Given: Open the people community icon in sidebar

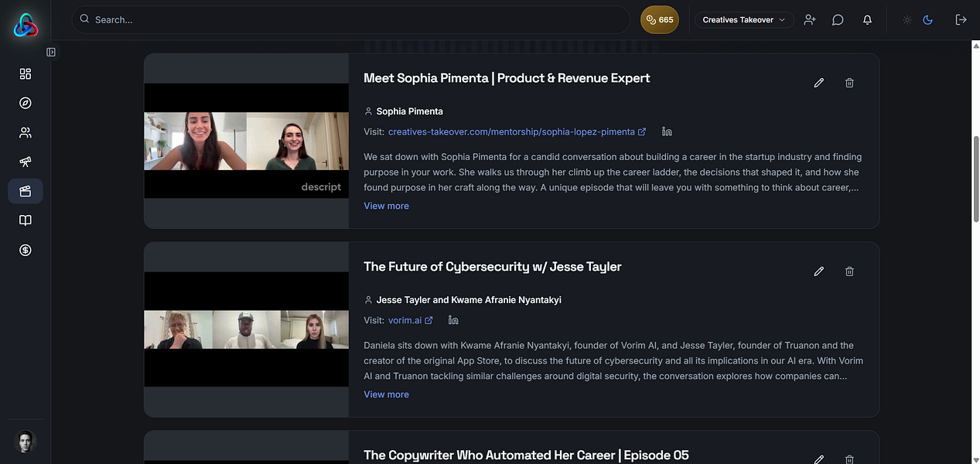Looking at the screenshot, I should point(26,132).
